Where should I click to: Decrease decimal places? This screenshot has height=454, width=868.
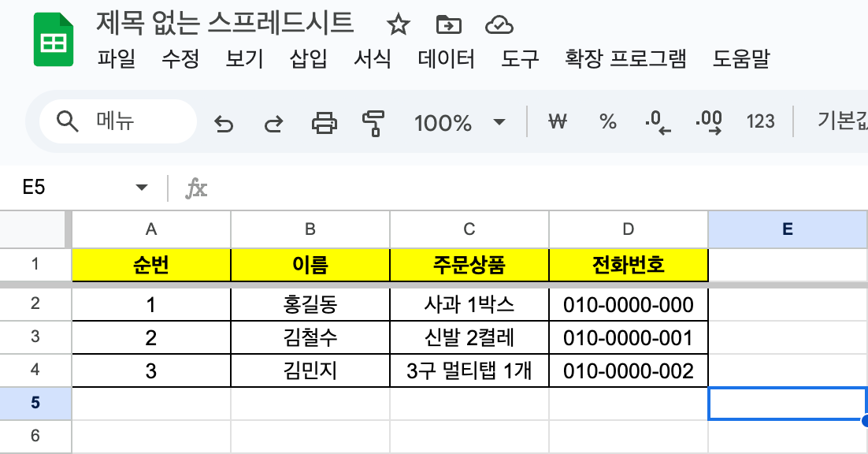[657, 122]
